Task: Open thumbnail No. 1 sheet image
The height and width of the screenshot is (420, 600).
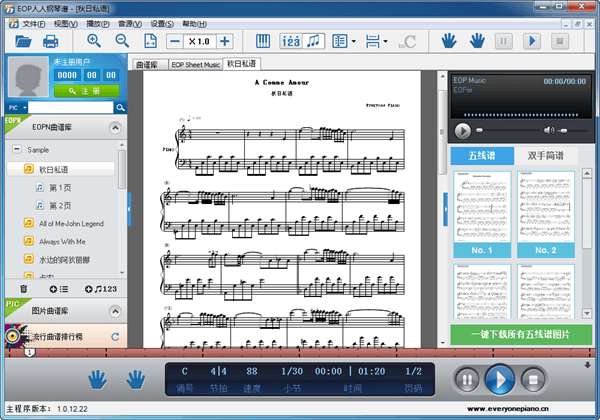Action: pyautogui.click(x=482, y=214)
